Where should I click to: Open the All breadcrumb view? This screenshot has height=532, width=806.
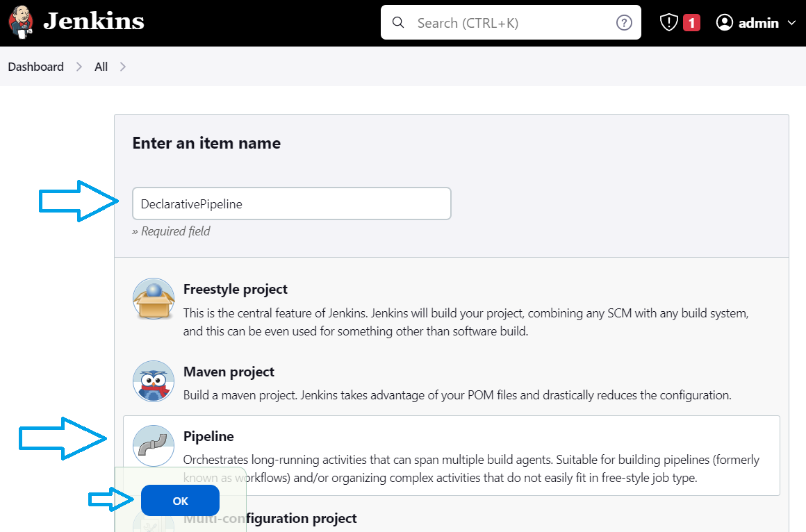pos(101,67)
